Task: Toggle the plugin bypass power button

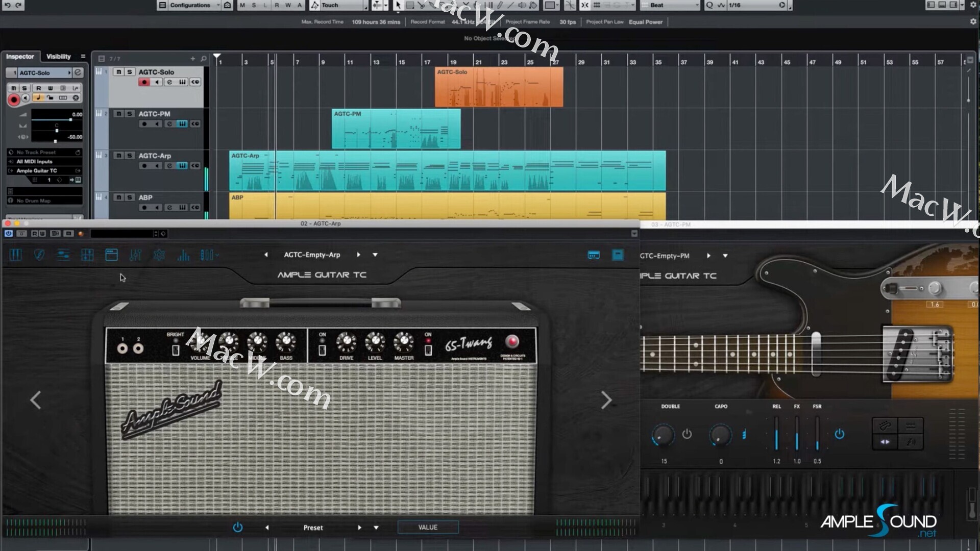Action: tap(9, 234)
